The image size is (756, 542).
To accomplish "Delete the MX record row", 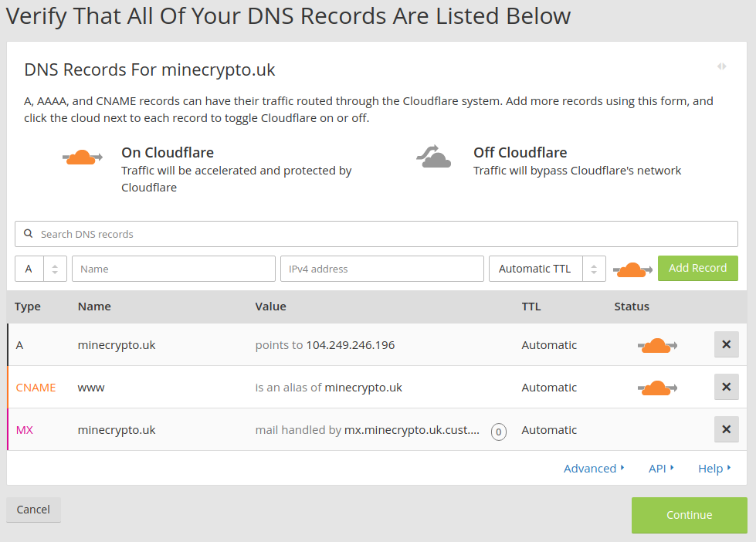I will (x=726, y=429).
